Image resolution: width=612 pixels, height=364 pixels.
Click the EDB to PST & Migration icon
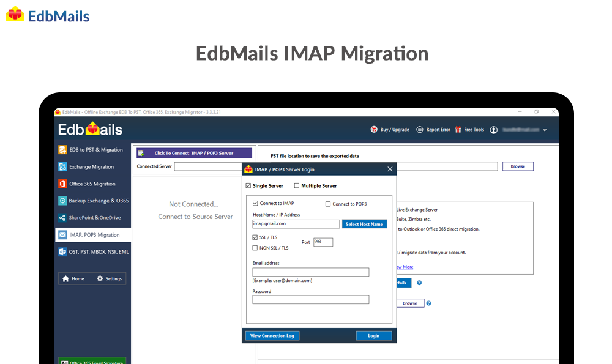[62, 150]
